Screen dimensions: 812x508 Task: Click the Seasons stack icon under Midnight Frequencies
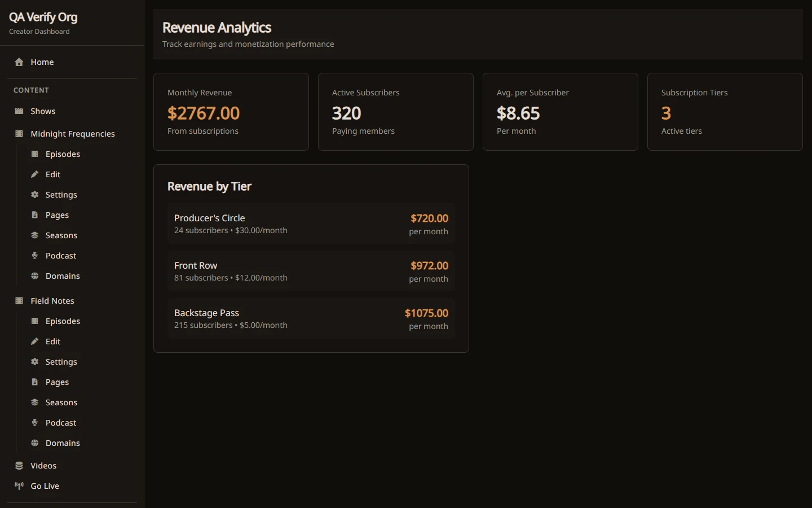[x=34, y=235]
